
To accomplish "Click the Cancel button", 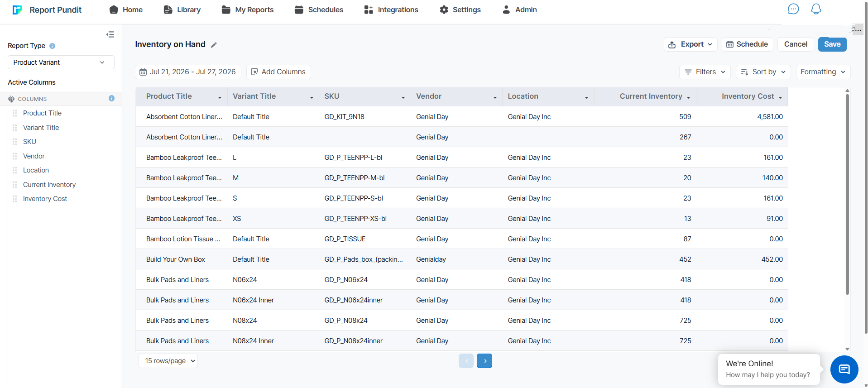I will click(x=796, y=44).
